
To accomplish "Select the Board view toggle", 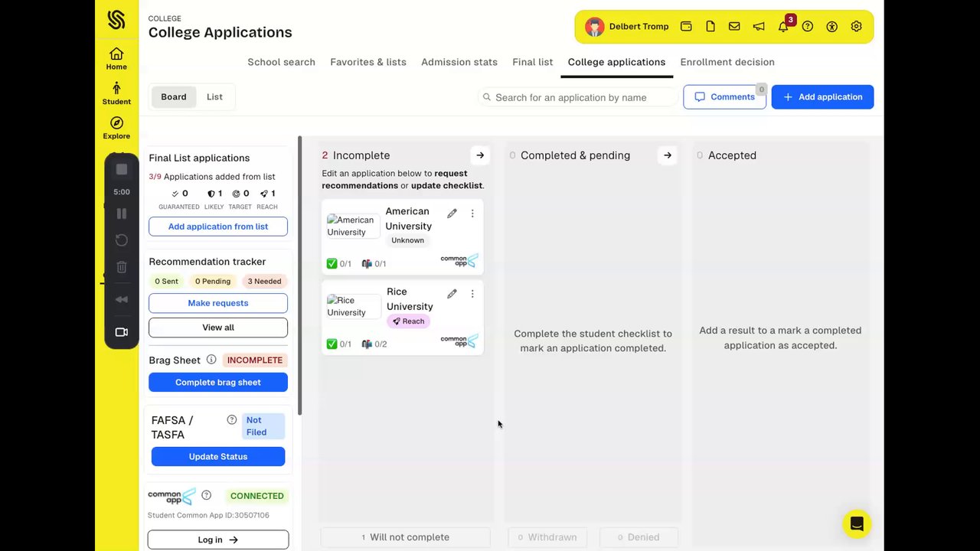I will point(174,97).
